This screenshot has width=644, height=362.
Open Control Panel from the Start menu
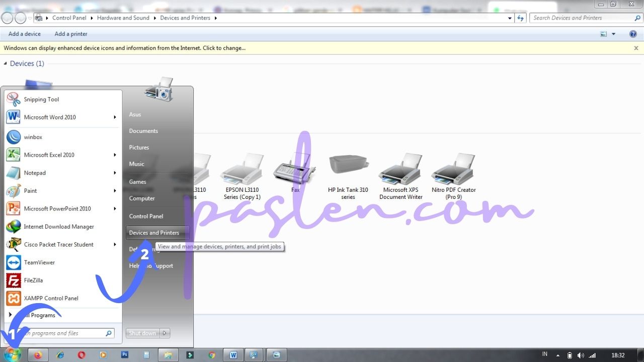[x=146, y=216]
